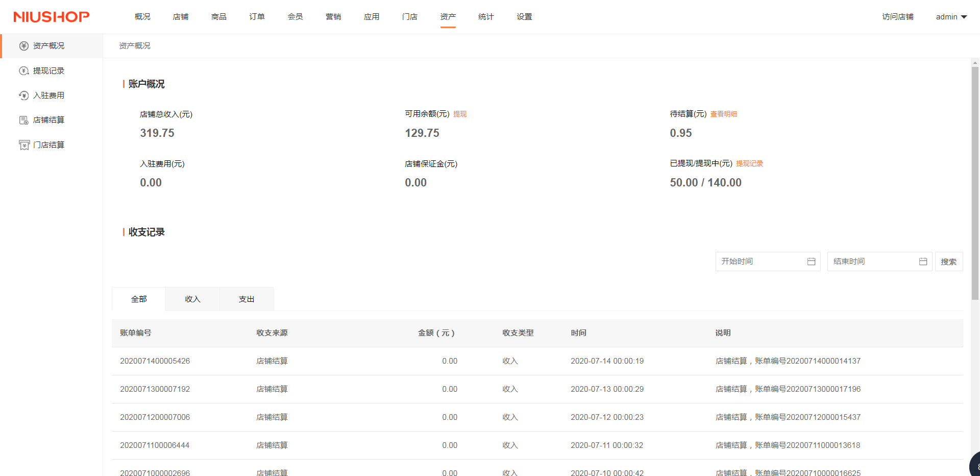Open the 商品 top menu
The height and width of the screenshot is (476, 980).
tap(219, 17)
